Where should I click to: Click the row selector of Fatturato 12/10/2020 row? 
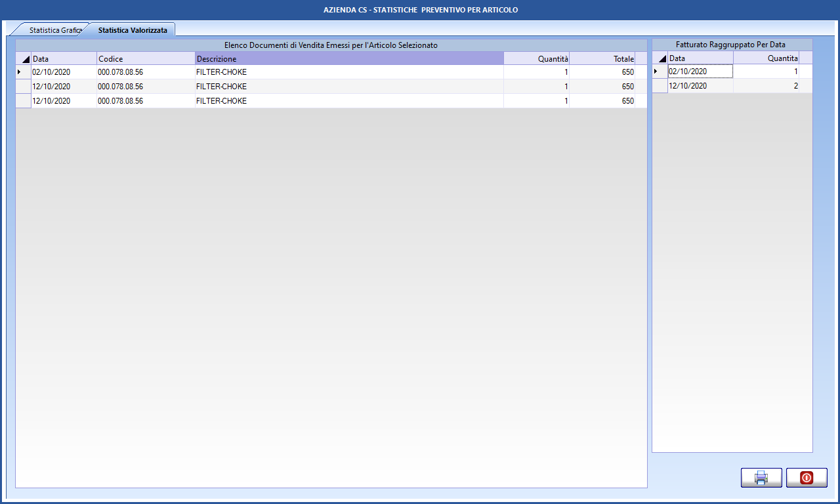point(660,86)
